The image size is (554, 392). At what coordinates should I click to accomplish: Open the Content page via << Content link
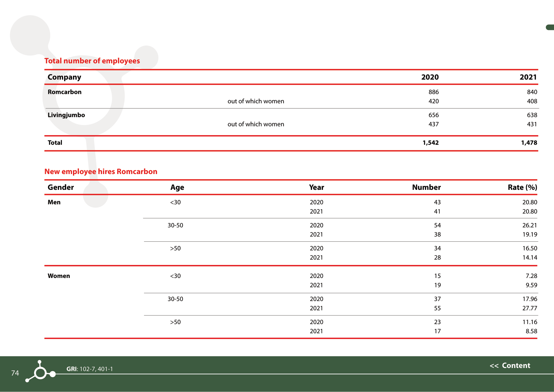pos(510,365)
